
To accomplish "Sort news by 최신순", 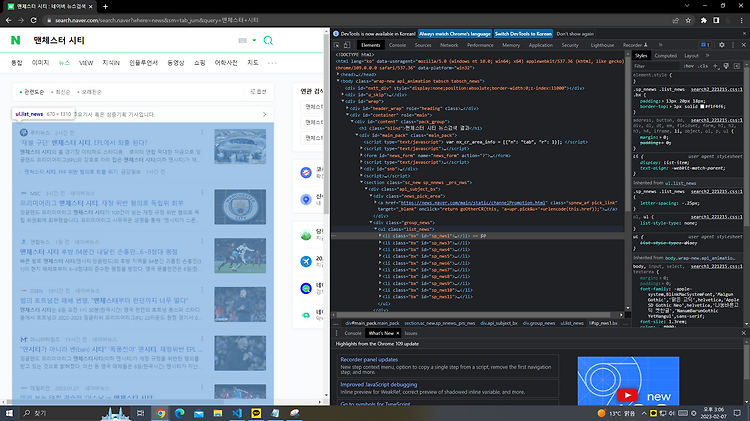I will [x=63, y=92].
